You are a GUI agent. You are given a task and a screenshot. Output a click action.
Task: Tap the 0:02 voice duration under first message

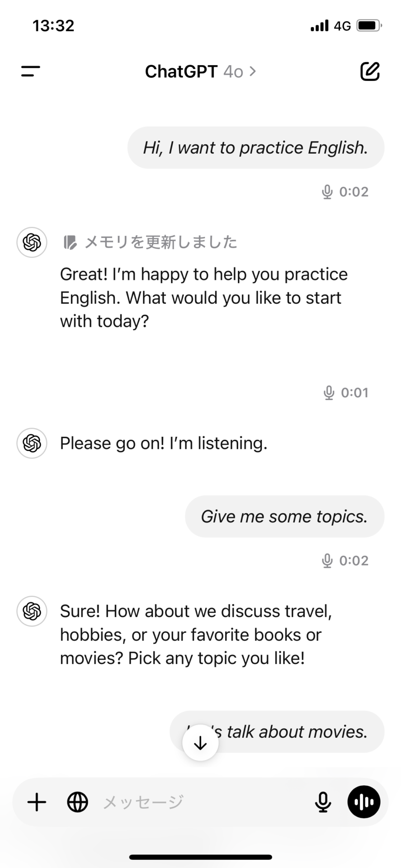click(x=346, y=192)
